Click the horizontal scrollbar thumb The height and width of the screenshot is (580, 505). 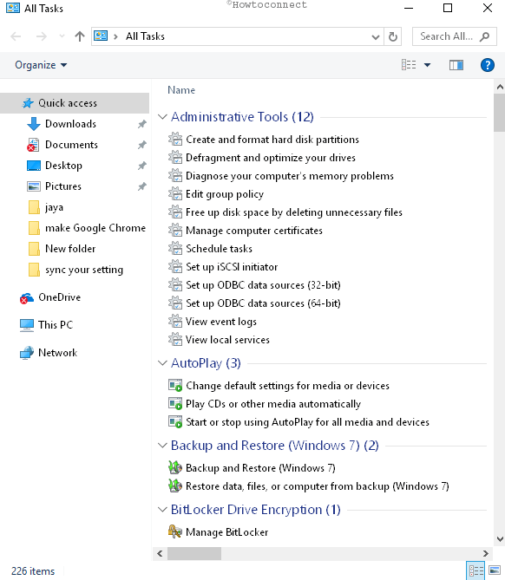[194, 553]
